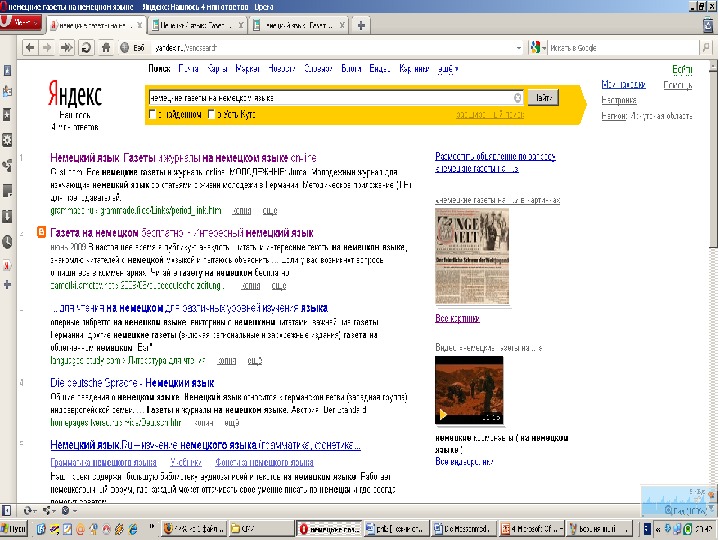The image size is (720, 540).
Task: Clear the Yandex search query with the X icon
Action: click(x=518, y=97)
